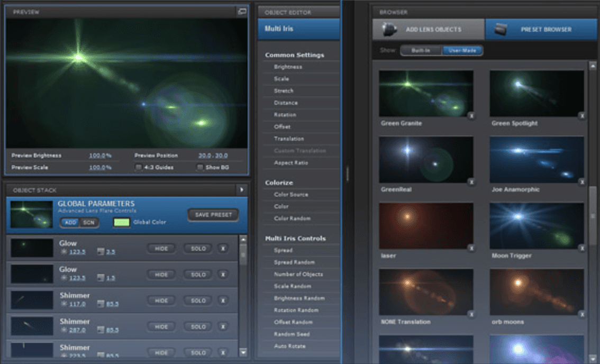Solo the Shimmer 287.0 object
Image resolution: width=600 pixels, height=364 pixels.
pyautogui.click(x=198, y=327)
